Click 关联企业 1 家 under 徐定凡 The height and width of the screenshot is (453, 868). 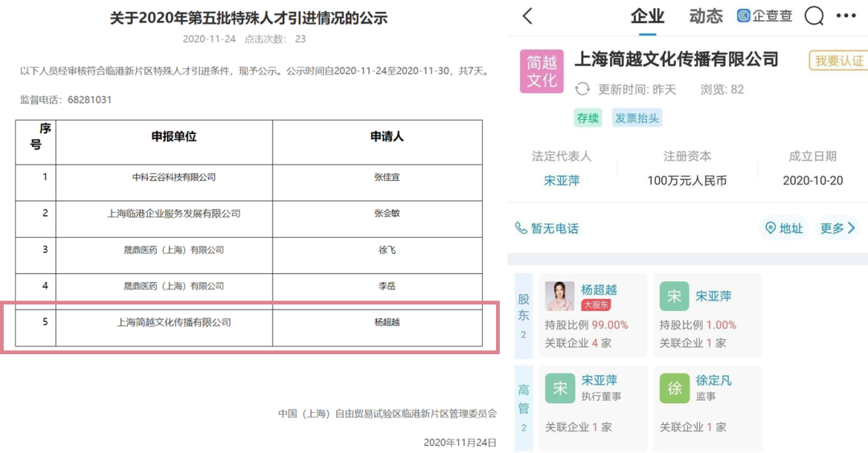(693, 427)
